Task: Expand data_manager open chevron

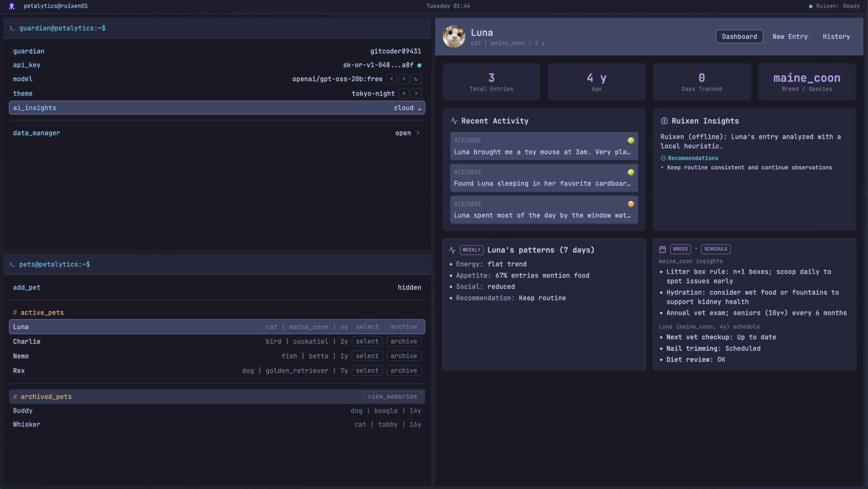Action: point(418,133)
